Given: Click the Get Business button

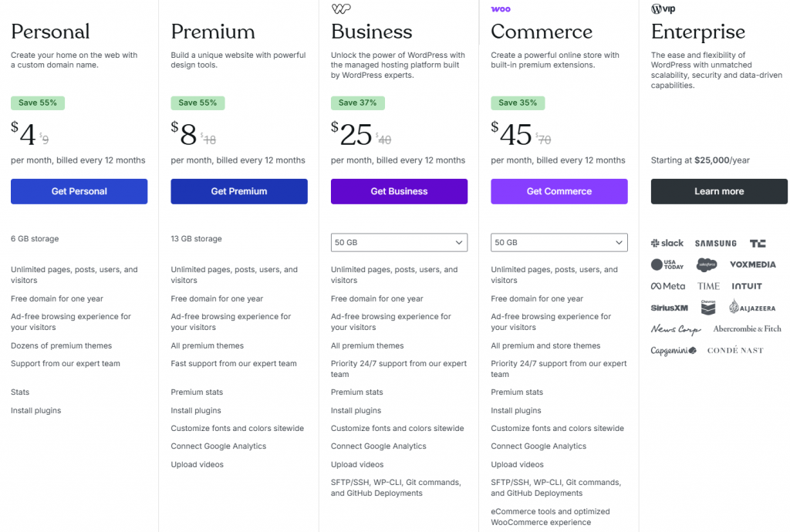Looking at the screenshot, I should [x=399, y=191].
